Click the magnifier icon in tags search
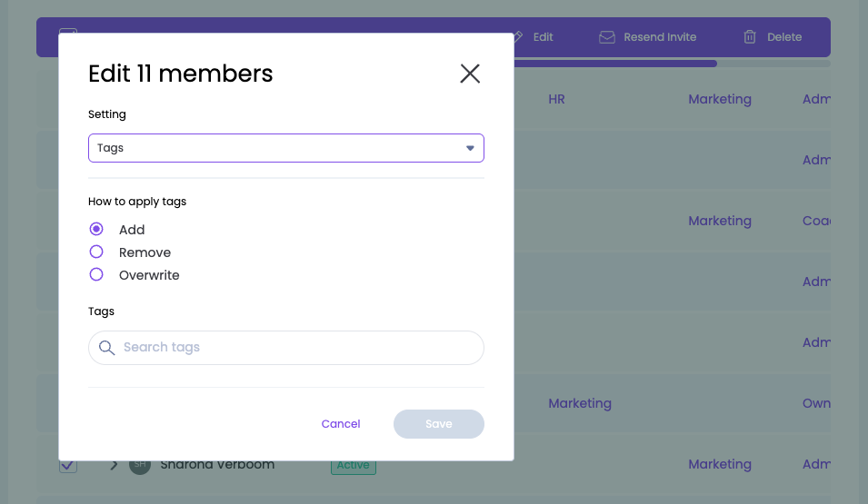The height and width of the screenshot is (504, 868). tap(107, 348)
